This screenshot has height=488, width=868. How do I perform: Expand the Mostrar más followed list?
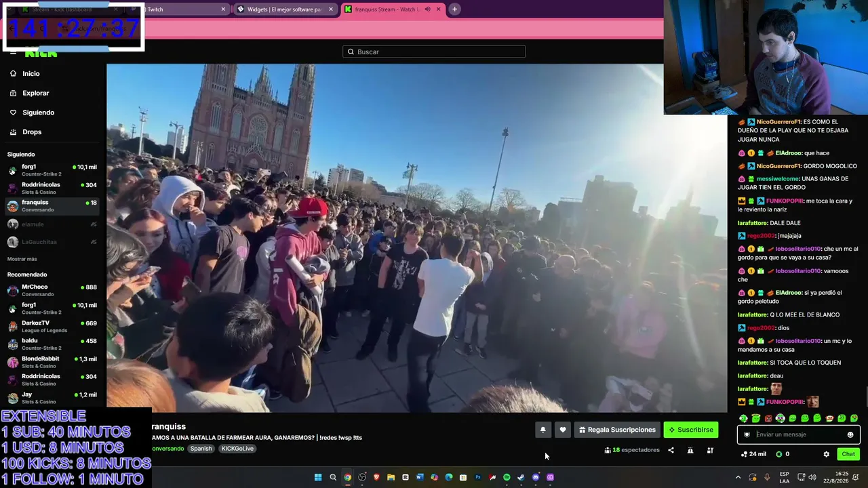coord(22,259)
